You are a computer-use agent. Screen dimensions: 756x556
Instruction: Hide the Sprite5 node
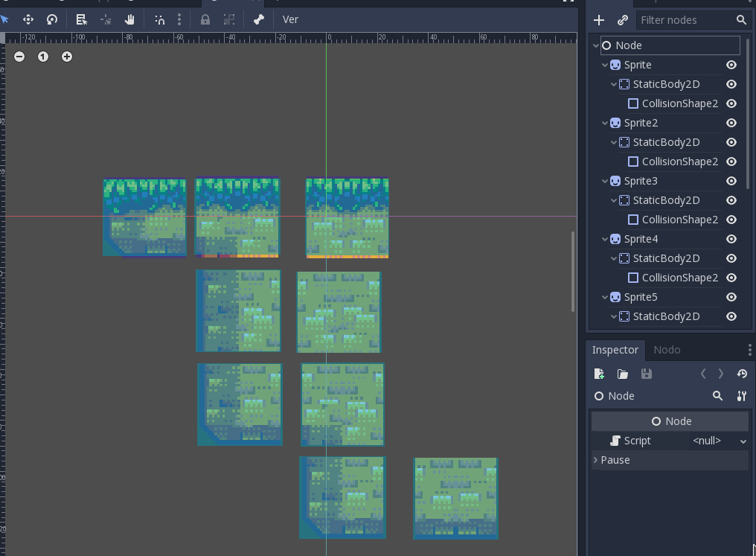tap(731, 297)
